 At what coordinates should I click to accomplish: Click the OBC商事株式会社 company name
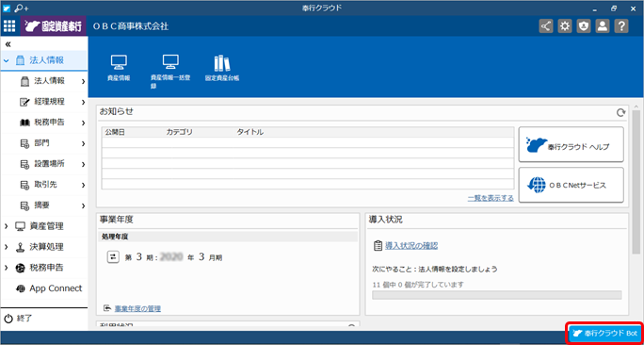(131, 26)
